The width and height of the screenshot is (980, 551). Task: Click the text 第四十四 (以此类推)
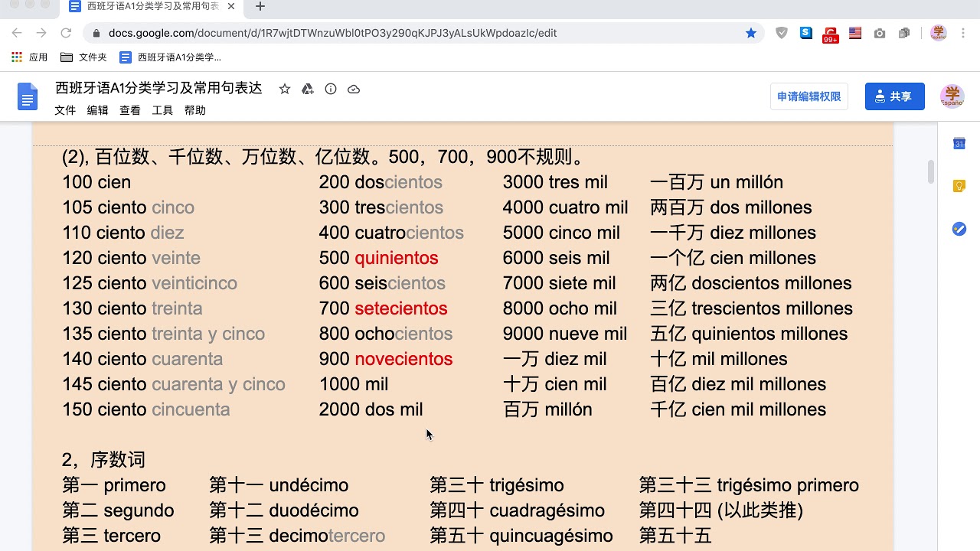pos(721,510)
